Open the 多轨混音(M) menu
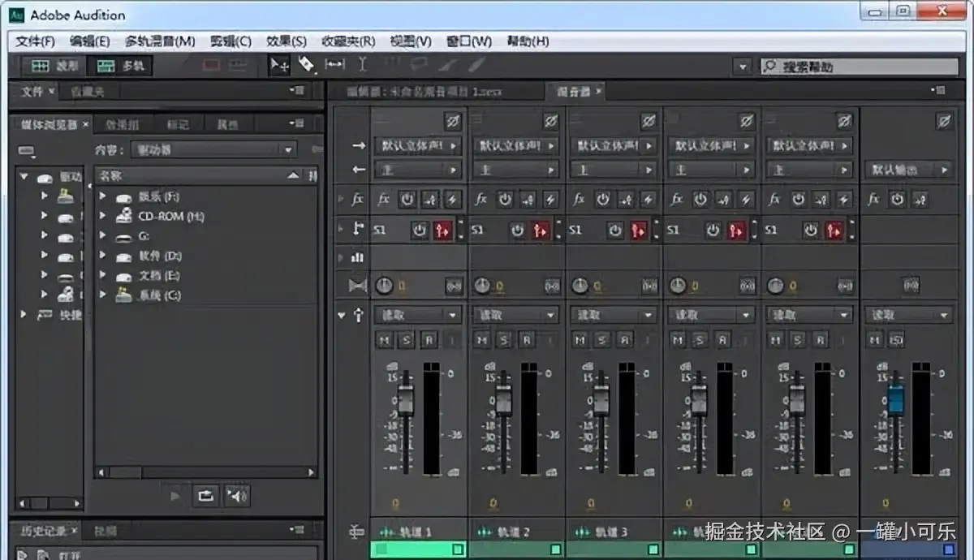The width and height of the screenshot is (974, 560). point(160,41)
